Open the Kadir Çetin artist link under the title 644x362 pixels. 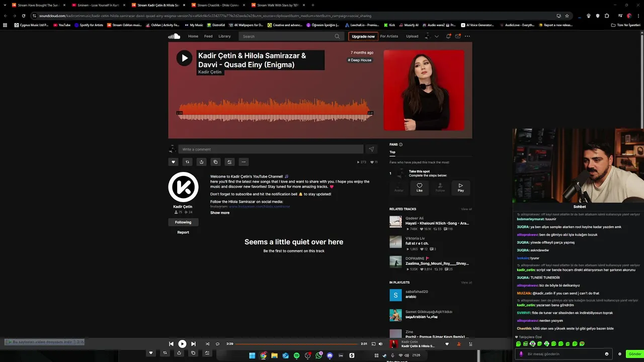(x=210, y=72)
